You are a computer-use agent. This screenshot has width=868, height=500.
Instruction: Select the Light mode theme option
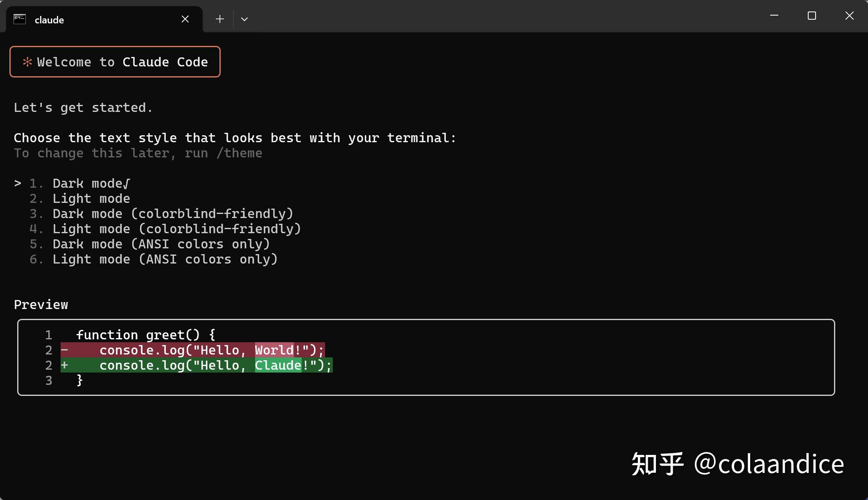pos(91,198)
